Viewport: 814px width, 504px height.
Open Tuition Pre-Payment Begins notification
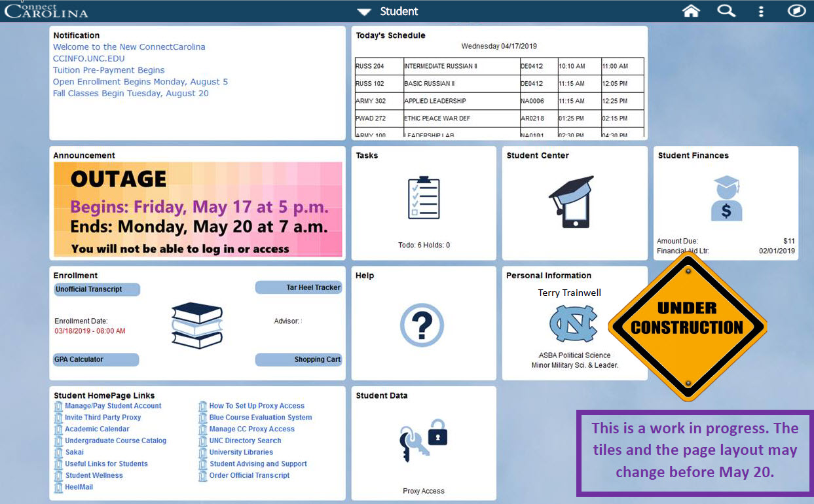tap(109, 70)
